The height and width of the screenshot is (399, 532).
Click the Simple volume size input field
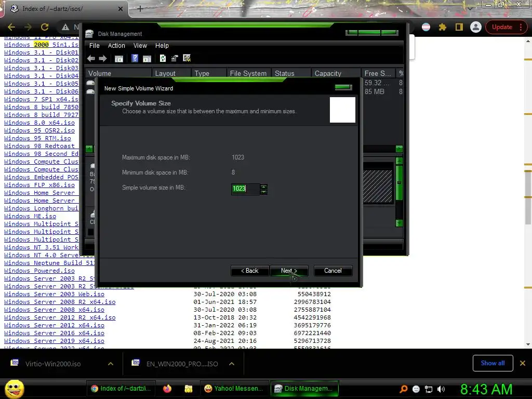[x=245, y=189]
